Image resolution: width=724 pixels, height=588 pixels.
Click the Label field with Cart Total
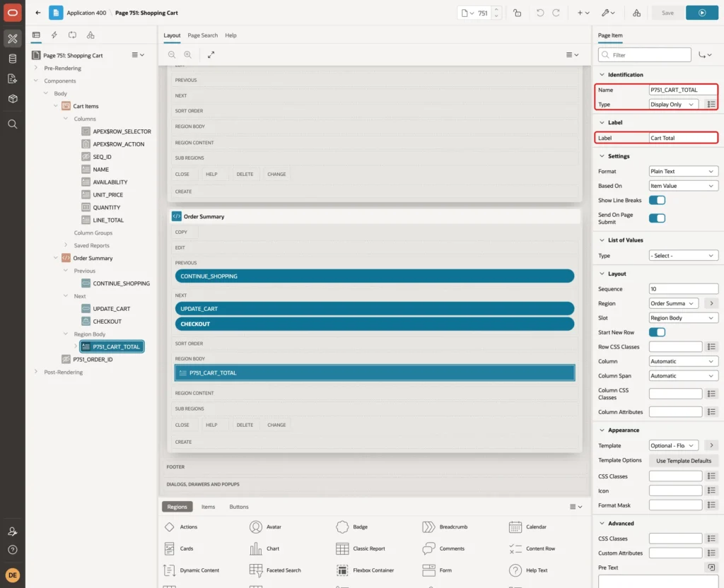(683, 138)
